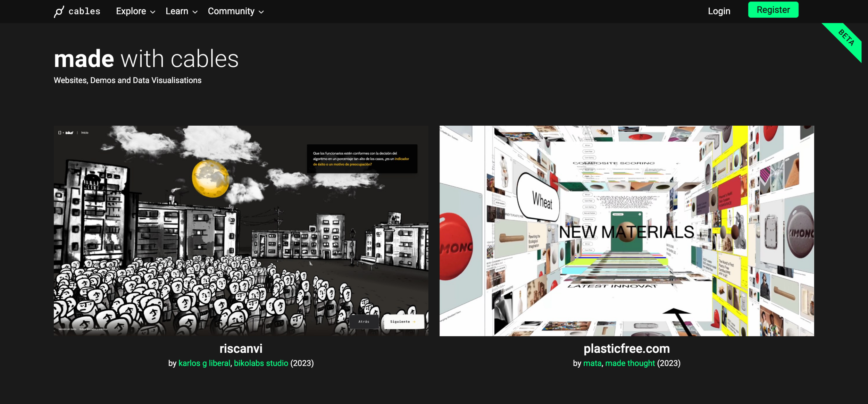Click the Login link

(719, 11)
